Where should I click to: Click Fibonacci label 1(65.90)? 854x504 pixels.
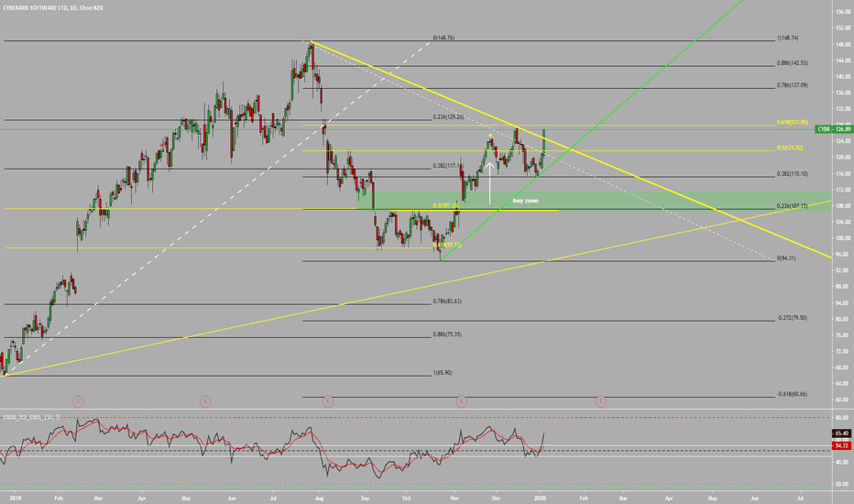pos(443,373)
